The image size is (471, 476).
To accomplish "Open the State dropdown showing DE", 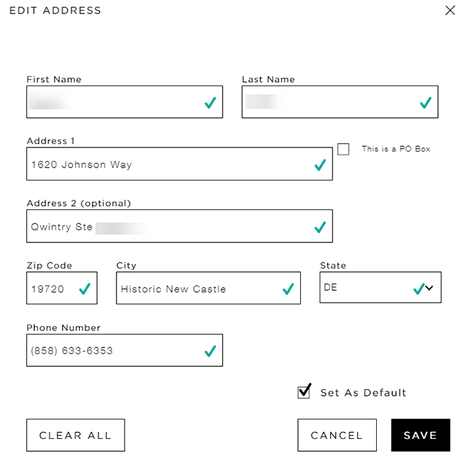I will click(x=380, y=288).
